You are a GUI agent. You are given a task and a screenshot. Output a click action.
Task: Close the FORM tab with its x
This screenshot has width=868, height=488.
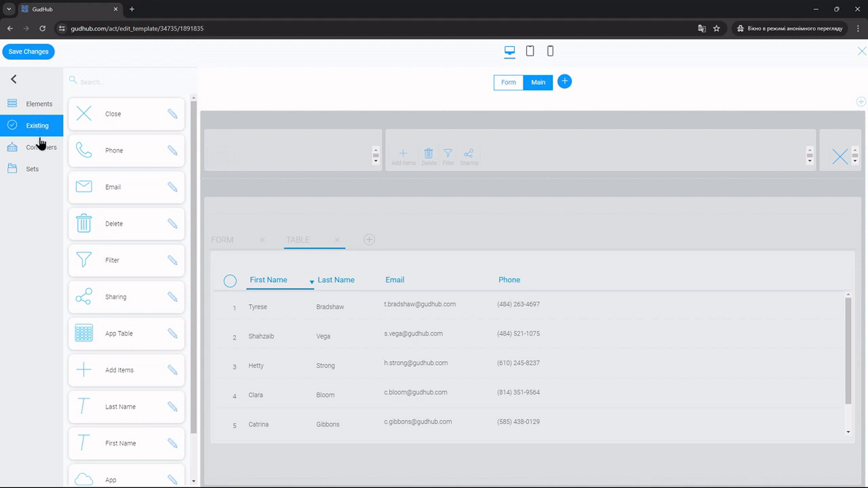click(262, 240)
